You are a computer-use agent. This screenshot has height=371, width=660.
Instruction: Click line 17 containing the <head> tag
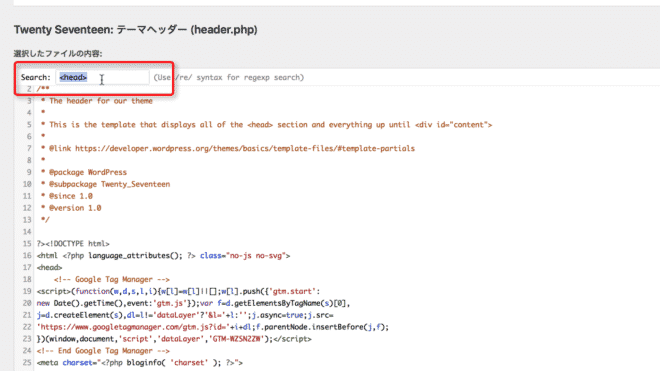49,267
